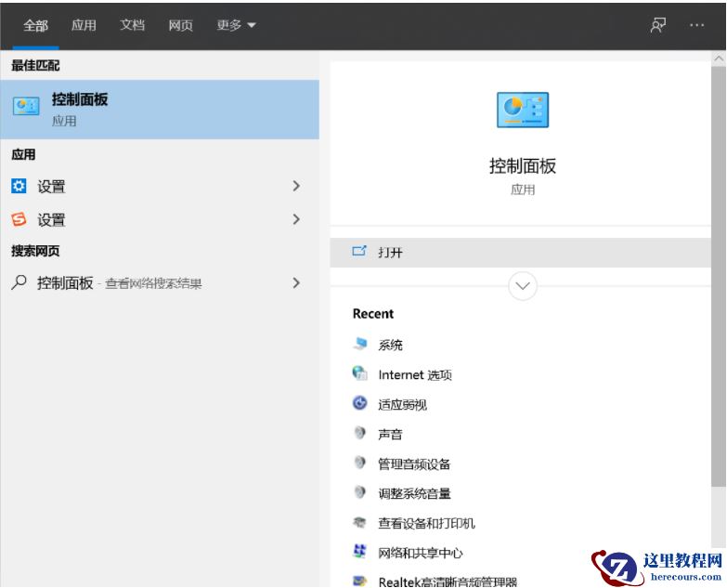Switch to the 全部 tab
The image size is (727, 588).
click(x=35, y=25)
